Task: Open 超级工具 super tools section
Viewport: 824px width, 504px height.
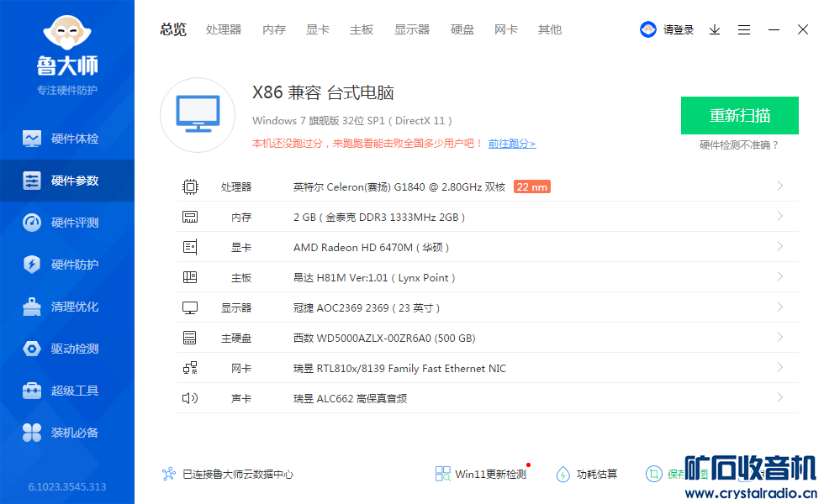Action: [67, 391]
